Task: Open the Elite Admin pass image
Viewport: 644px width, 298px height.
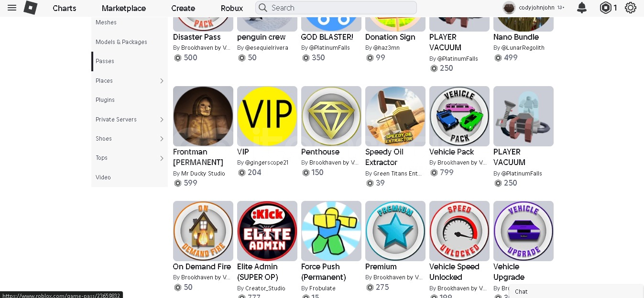Action: coord(267,231)
